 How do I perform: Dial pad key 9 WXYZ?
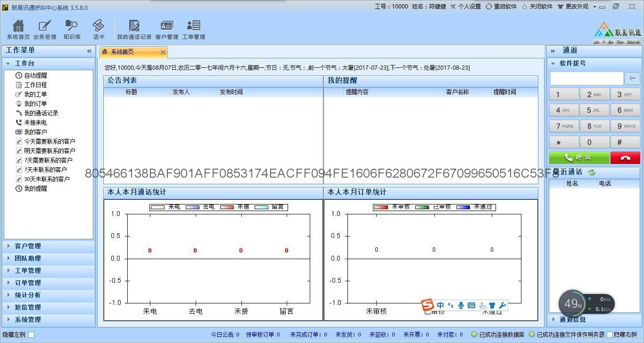pyautogui.click(x=625, y=126)
